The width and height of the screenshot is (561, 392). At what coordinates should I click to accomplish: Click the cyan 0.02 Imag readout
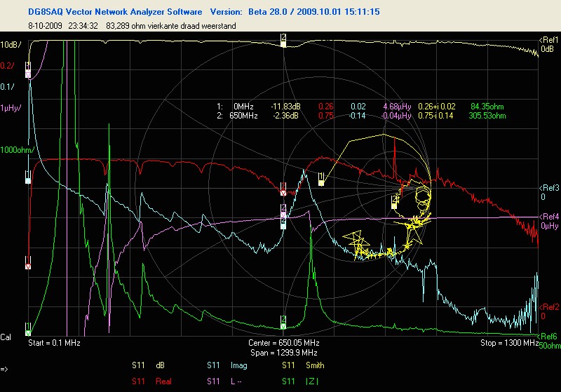[358, 107]
